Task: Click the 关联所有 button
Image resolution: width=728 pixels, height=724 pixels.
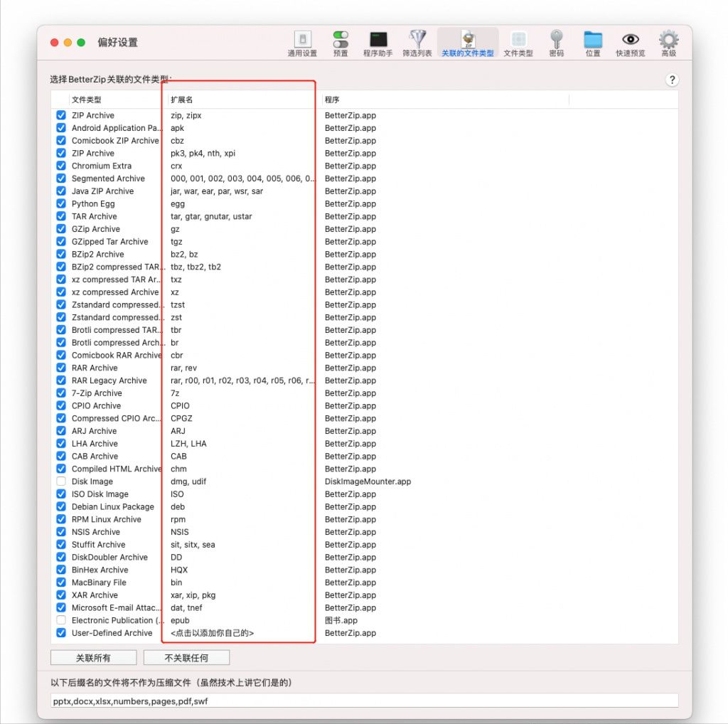Action: tap(93, 657)
